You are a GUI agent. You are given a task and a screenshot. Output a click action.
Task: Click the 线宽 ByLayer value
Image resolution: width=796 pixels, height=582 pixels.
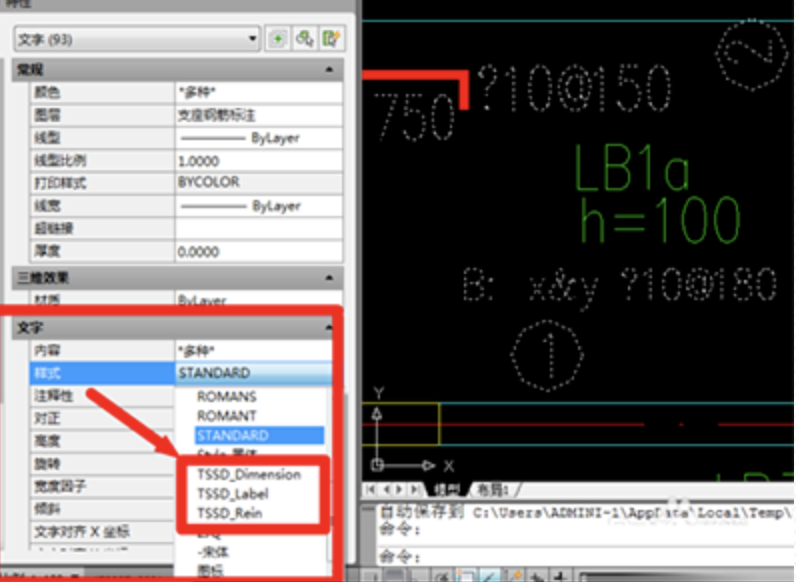click(259, 206)
